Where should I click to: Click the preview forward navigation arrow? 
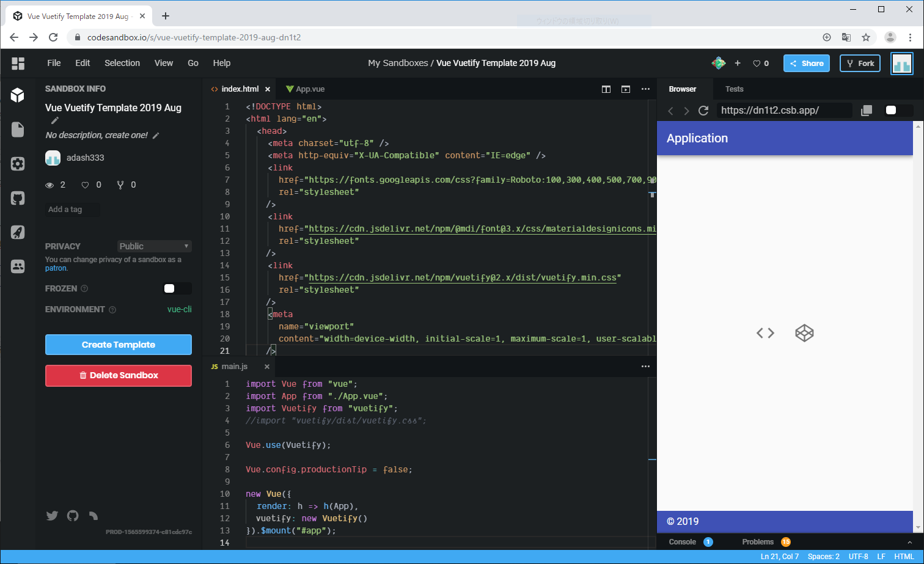tap(686, 111)
